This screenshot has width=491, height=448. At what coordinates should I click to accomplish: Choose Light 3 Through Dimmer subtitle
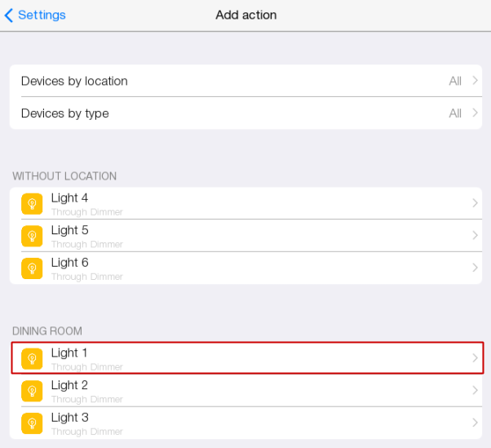87,432
